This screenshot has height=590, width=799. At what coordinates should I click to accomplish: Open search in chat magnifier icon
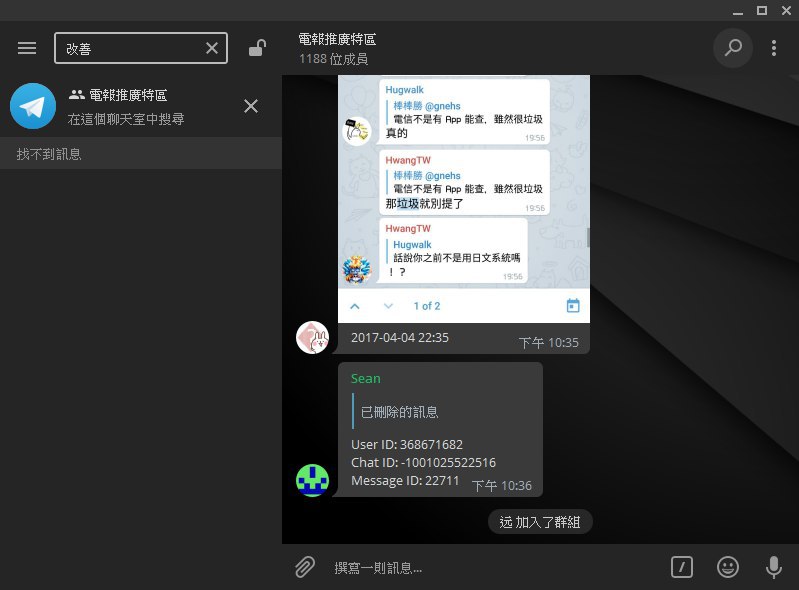tap(733, 48)
